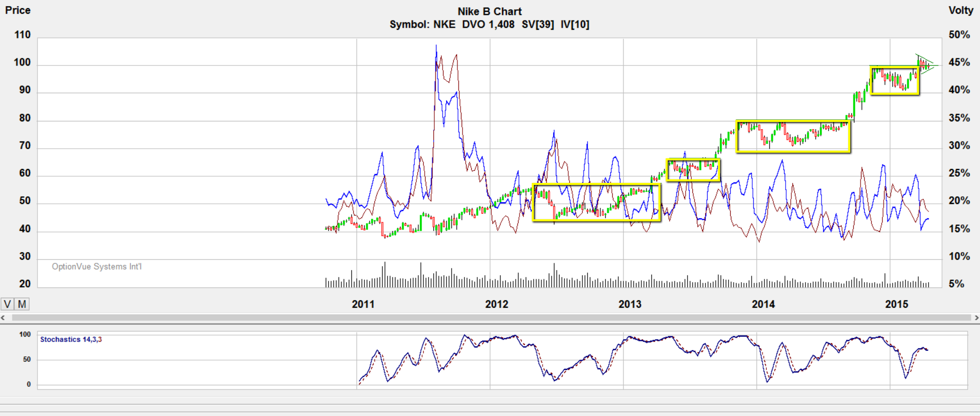Click the 40% volatility axis label
This screenshot has height=416, width=980.
(959, 90)
